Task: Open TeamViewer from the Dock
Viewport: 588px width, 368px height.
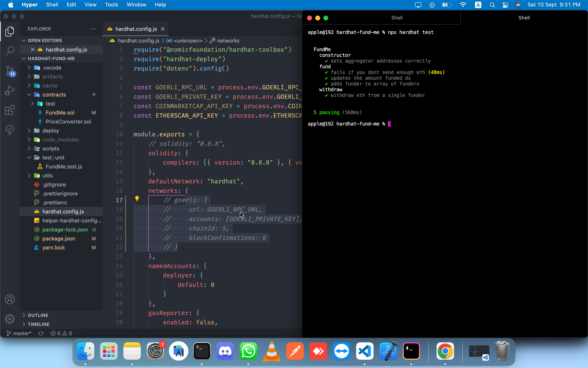Action: click(x=341, y=351)
